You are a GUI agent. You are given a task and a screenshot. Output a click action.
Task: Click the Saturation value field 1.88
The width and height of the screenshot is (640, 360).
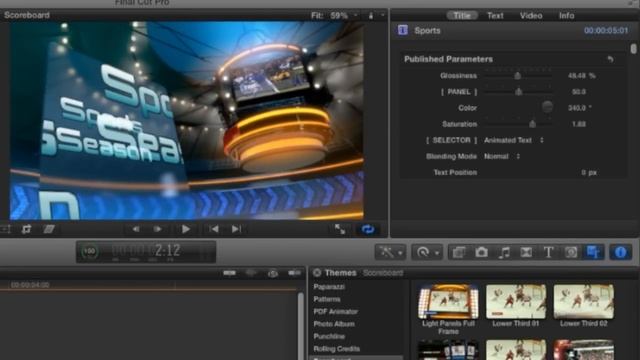pos(579,124)
